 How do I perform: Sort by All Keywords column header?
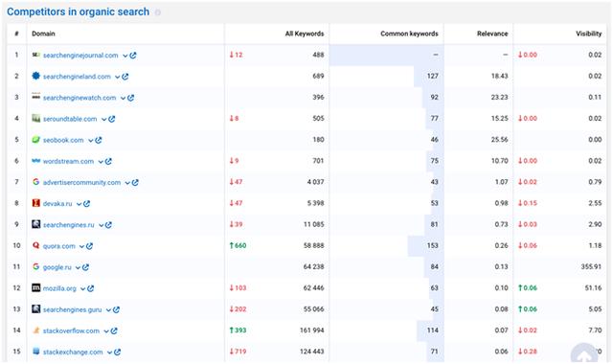305,34
